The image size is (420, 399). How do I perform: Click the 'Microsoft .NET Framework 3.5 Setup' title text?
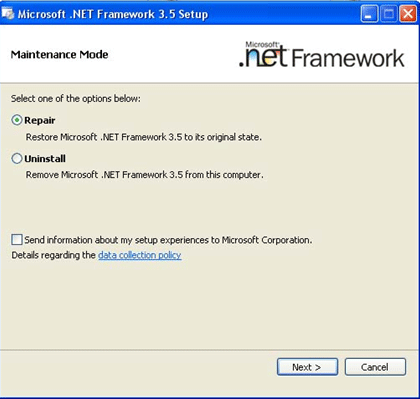[x=113, y=14]
